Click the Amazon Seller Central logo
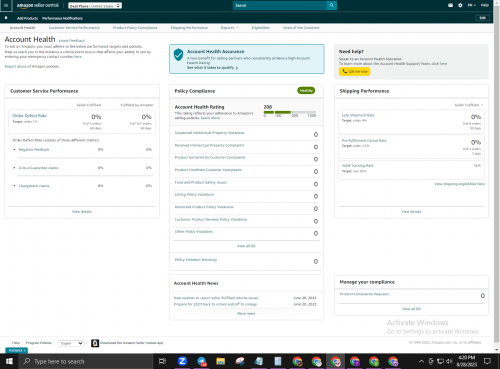Image resolution: width=500 pixels, height=369 pixels. (38, 5)
